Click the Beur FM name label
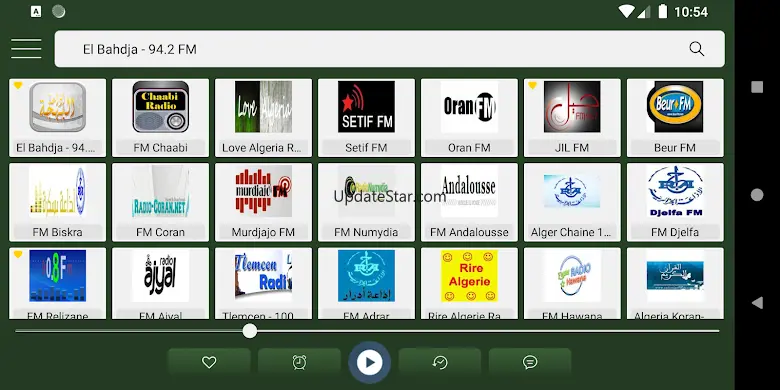780x390 pixels. (675, 148)
